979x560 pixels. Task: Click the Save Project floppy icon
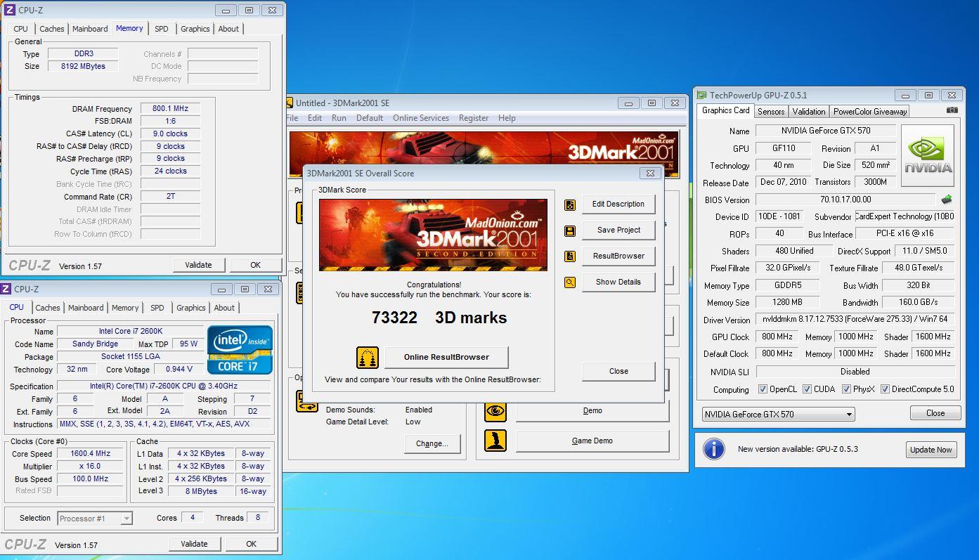tap(570, 230)
